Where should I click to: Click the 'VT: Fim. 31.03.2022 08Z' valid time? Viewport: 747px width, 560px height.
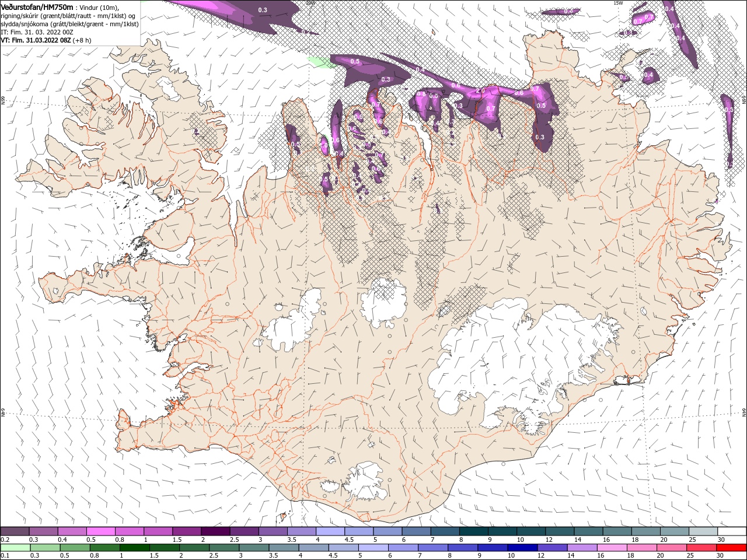point(36,40)
